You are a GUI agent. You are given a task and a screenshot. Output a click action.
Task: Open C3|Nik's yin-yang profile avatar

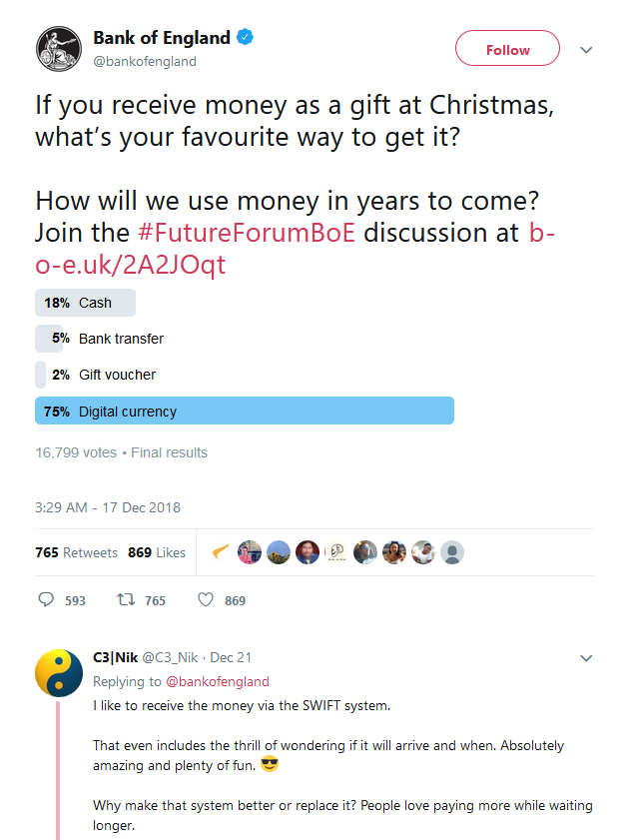59,673
